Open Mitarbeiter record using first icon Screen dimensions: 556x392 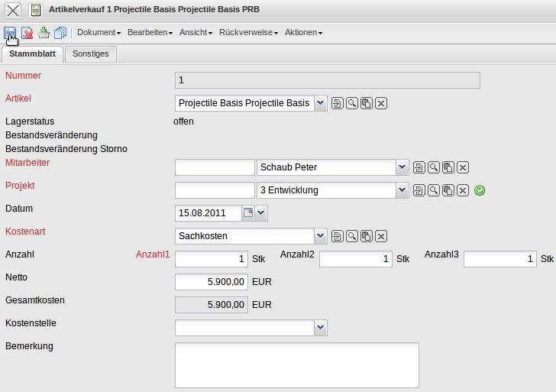click(x=419, y=167)
